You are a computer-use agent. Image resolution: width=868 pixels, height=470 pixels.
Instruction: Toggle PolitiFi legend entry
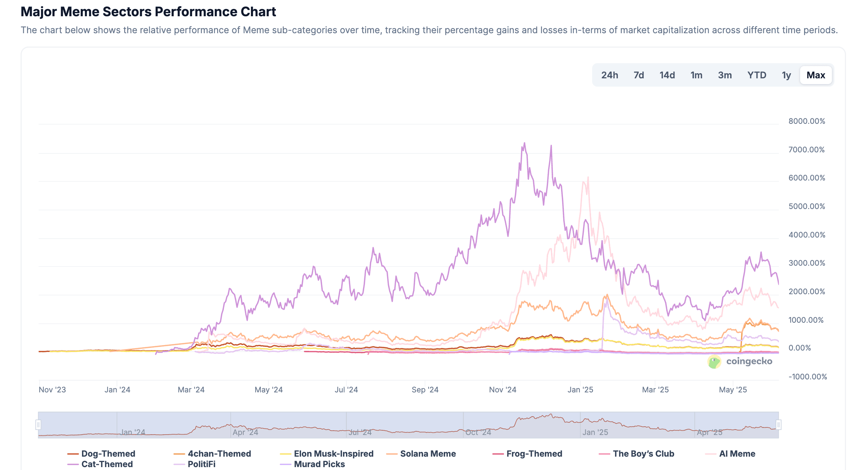(x=201, y=464)
